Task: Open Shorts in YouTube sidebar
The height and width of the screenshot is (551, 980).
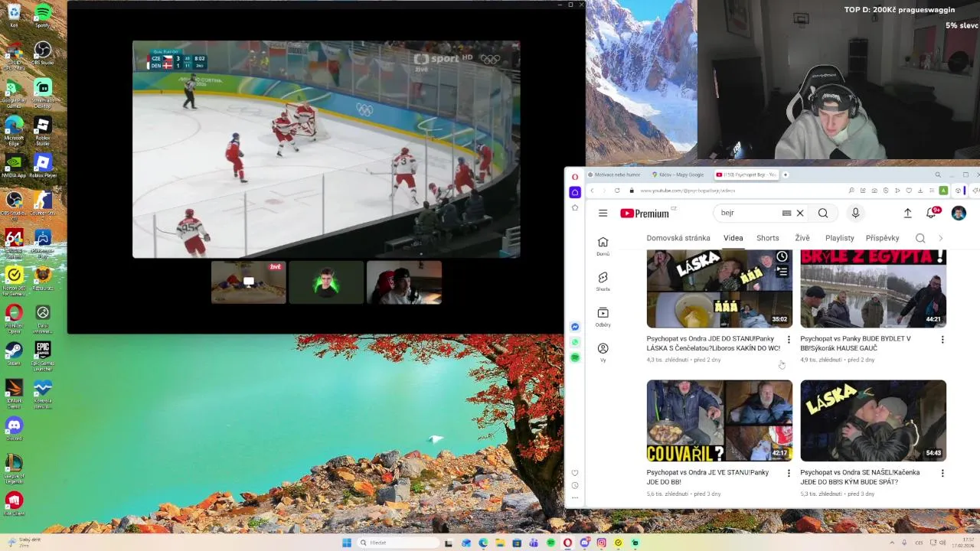Action: coord(603,281)
